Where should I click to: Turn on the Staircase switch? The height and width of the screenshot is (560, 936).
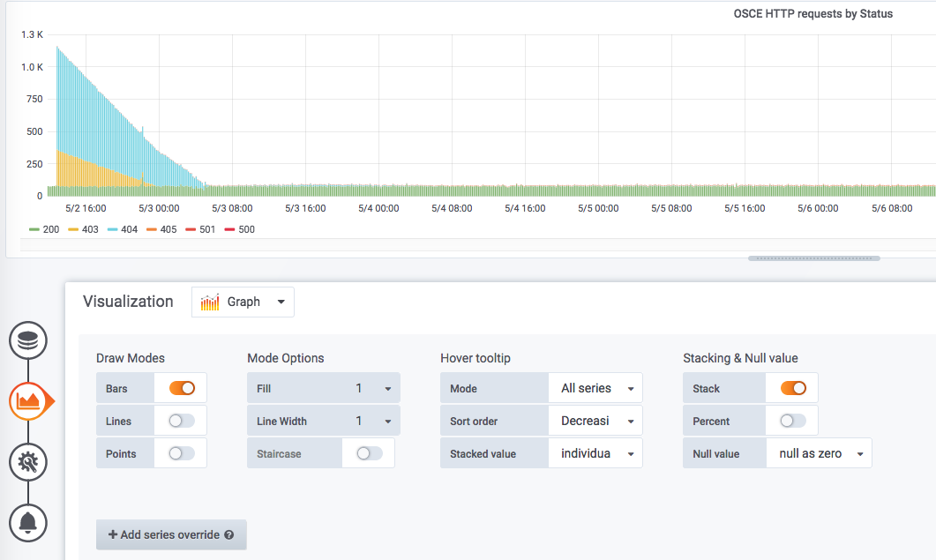[x=370, y=453]
